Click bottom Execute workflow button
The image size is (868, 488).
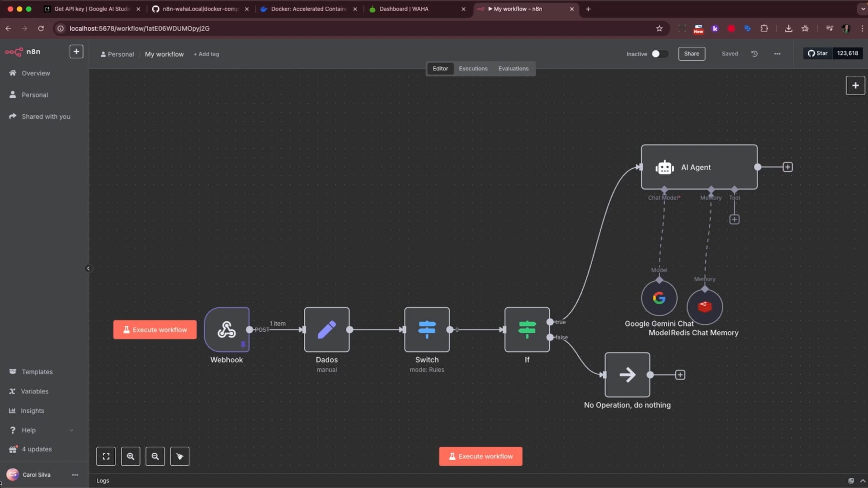point(480,456)
